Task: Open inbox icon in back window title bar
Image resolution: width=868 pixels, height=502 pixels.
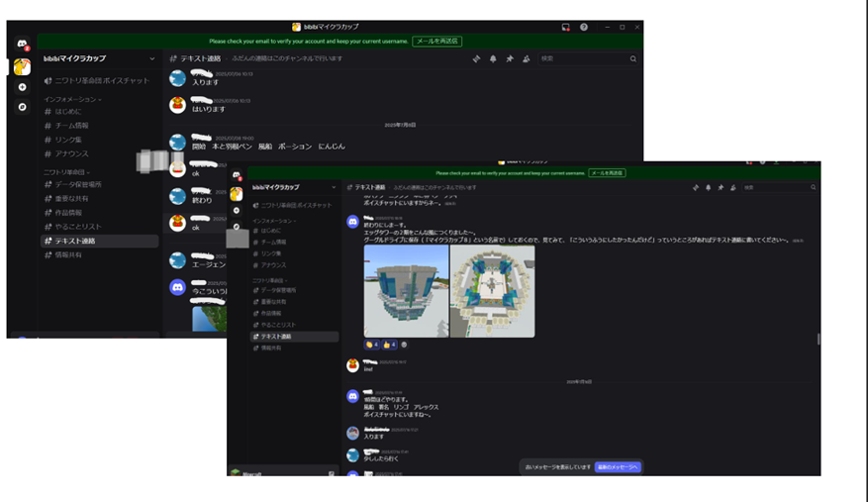Action: tap(566, 27)
